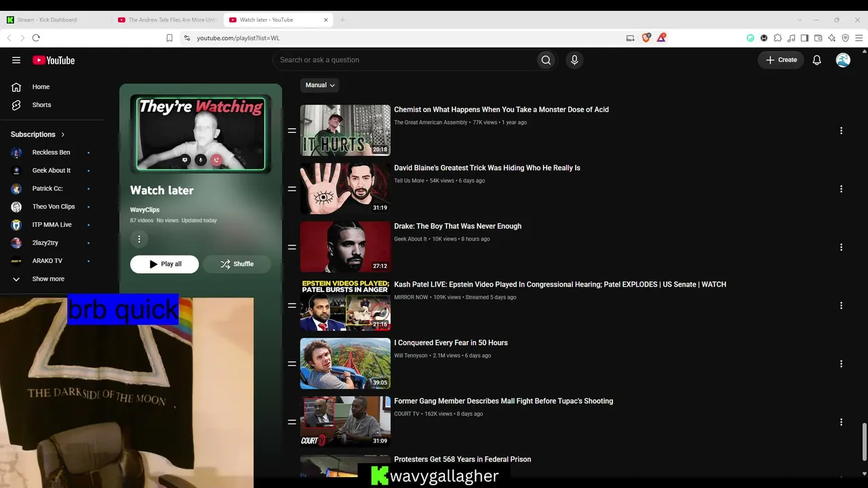This screenshot has height=488, width=868.
Task: Open action menu for David Blaine video
Action: point(841,189)
